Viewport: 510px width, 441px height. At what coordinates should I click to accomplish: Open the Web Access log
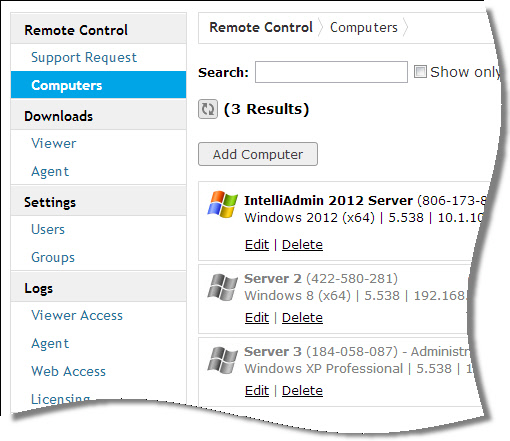(68, 371)
